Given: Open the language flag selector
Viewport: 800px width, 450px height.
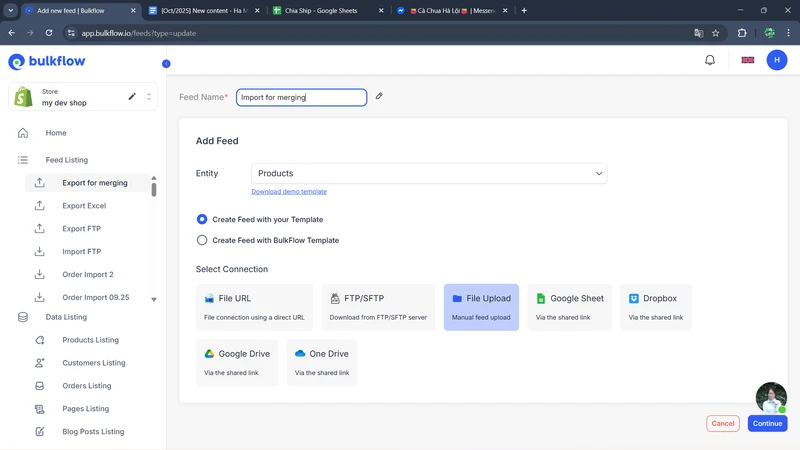Looking at the screenshot, I should [747, 60].
